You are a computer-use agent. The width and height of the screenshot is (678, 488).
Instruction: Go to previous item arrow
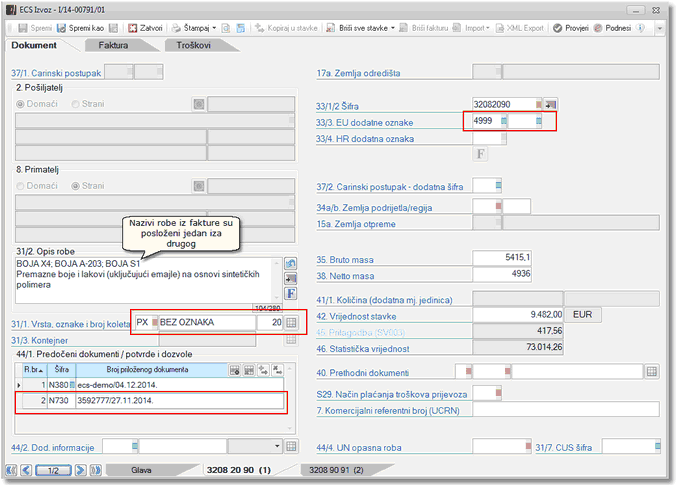coord(26,470)
